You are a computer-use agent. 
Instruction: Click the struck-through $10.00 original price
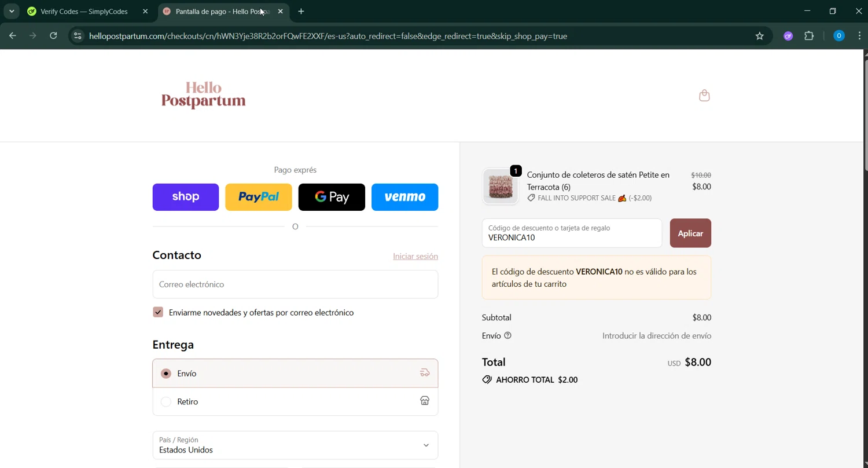click(701, 175)
